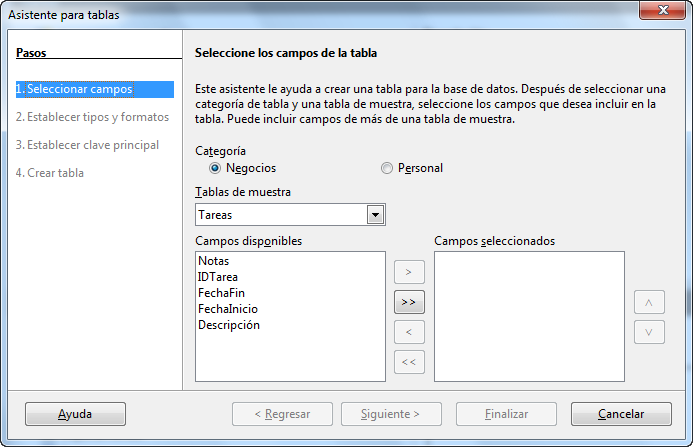Remove all fields with double left arrow
The height and width of the screenshot is (447, 693).
pyautogui.click(x=409, y=362)
